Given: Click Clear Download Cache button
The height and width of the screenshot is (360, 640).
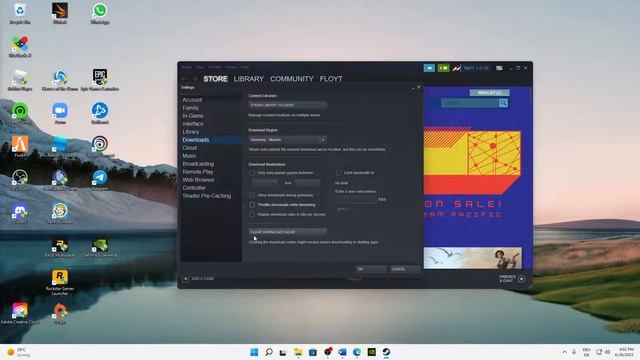Looking at the screenshot, I should click(288, 232).
